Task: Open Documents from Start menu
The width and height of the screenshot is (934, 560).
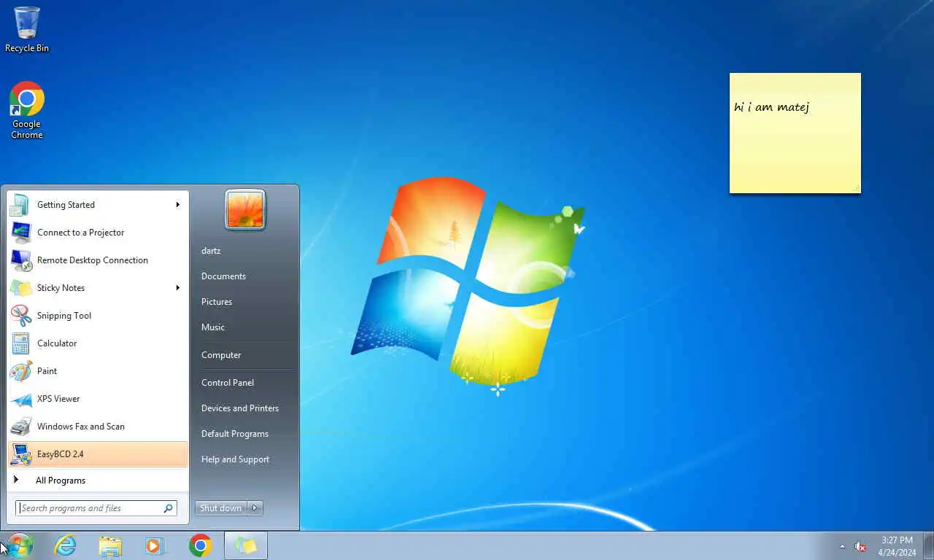Action: tap(223, 276)
